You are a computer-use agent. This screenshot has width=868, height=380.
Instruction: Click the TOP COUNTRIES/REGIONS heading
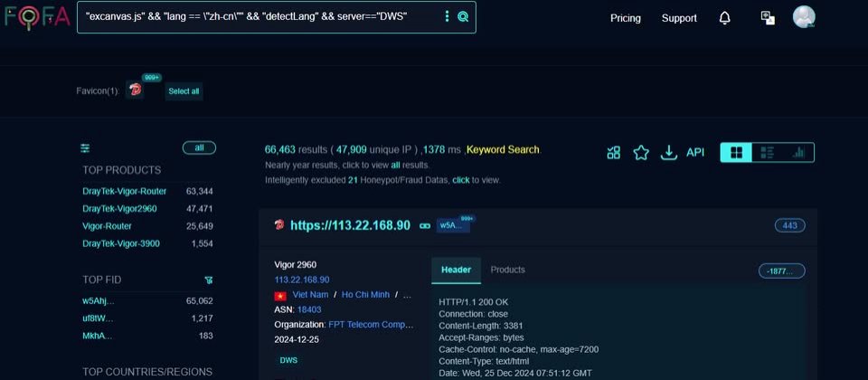147,372
